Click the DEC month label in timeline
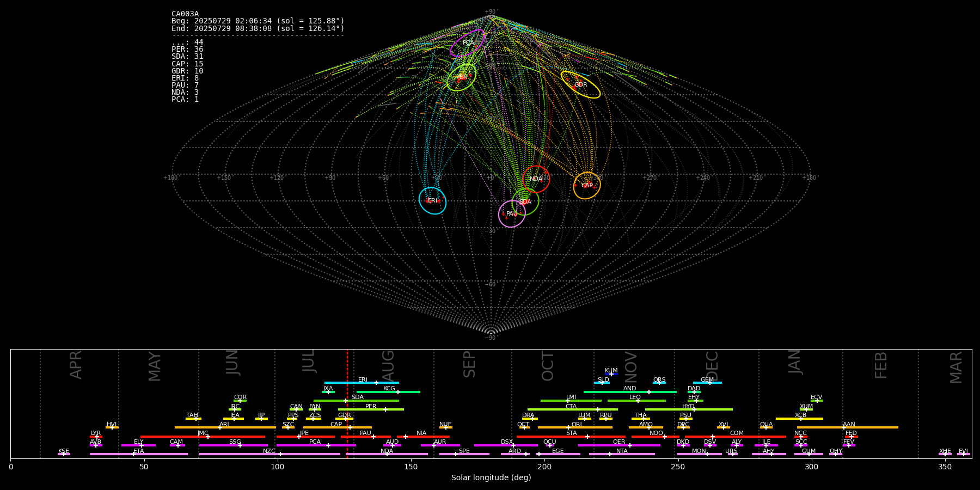980x490 pixels. tap(712, 366)
